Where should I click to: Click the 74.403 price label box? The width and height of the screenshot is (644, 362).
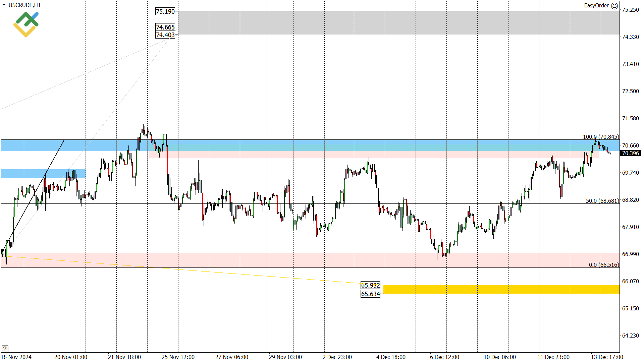tap(165, 35)
